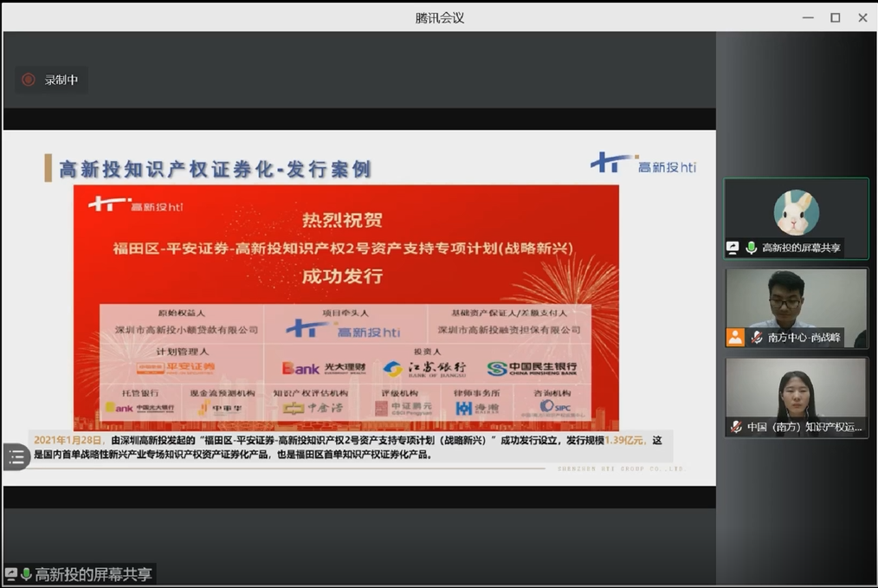Click the 中审华 logo under 现金流预测机构
The height and width of the screenshot is (588, 878).
coord(220,408)
